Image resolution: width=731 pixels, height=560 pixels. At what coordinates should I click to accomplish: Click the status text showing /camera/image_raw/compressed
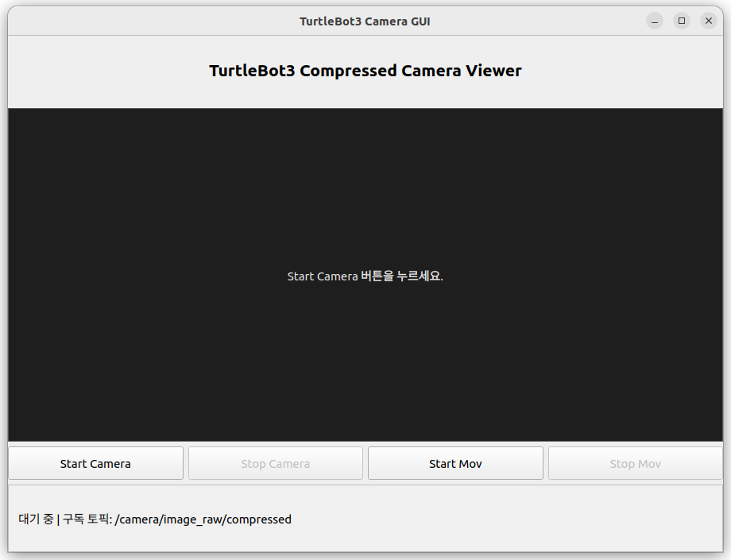[x=155, y=519]
